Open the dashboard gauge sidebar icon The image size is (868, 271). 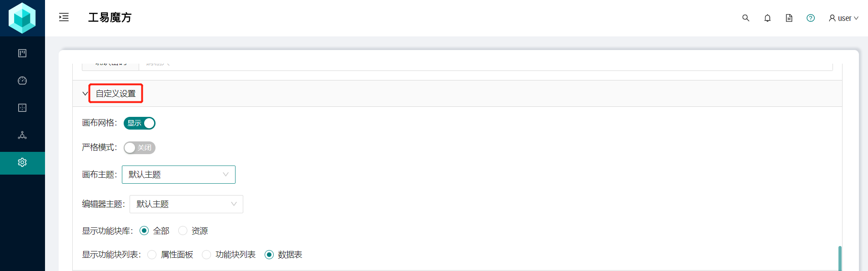click(x=22, y=80)
